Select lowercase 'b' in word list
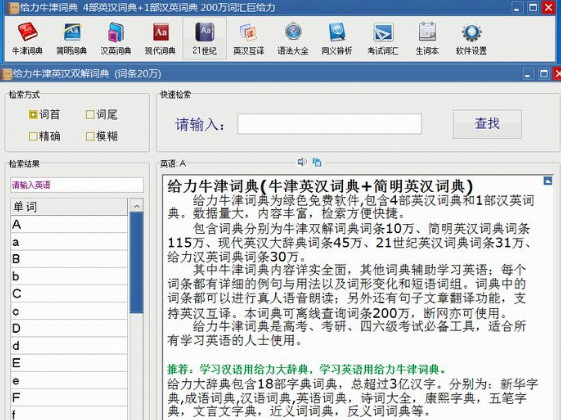Image resolution: width=561 pixels, height=420 pixels. pyautogui.click(x=69, y=277)
